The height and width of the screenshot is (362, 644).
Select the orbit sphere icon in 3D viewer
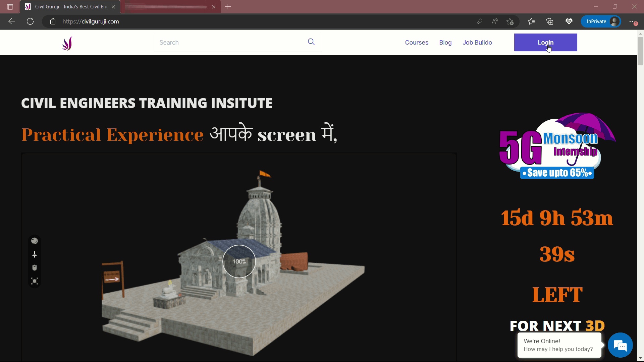(x=35, y=241)
